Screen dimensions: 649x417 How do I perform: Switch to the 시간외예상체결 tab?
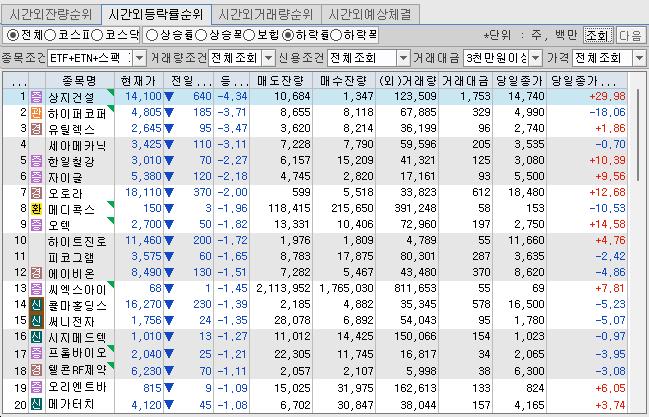pos(370,15)
